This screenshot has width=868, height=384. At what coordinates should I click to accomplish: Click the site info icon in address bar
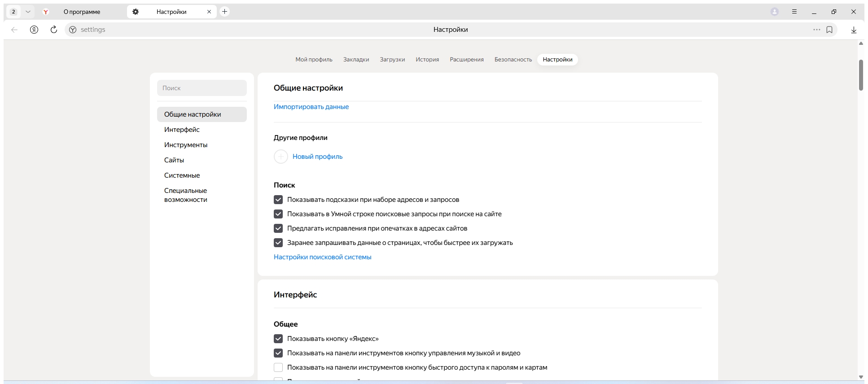click(x=73, y=30)
